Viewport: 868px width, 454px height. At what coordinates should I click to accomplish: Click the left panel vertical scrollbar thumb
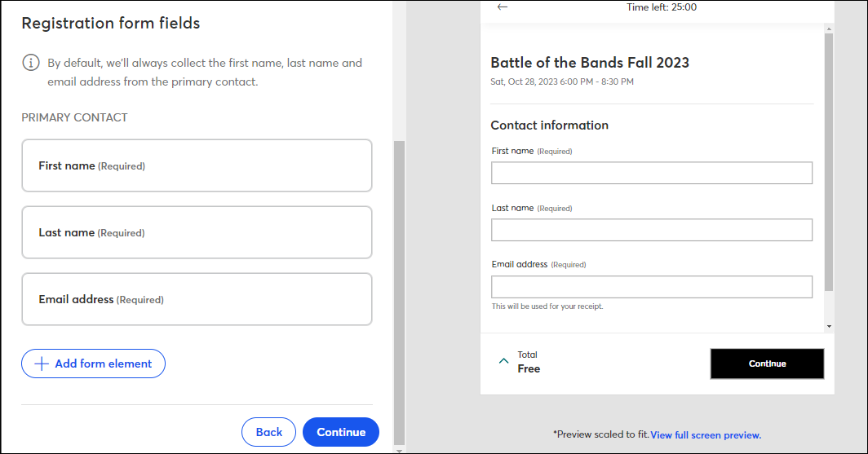tap(399, 293)
